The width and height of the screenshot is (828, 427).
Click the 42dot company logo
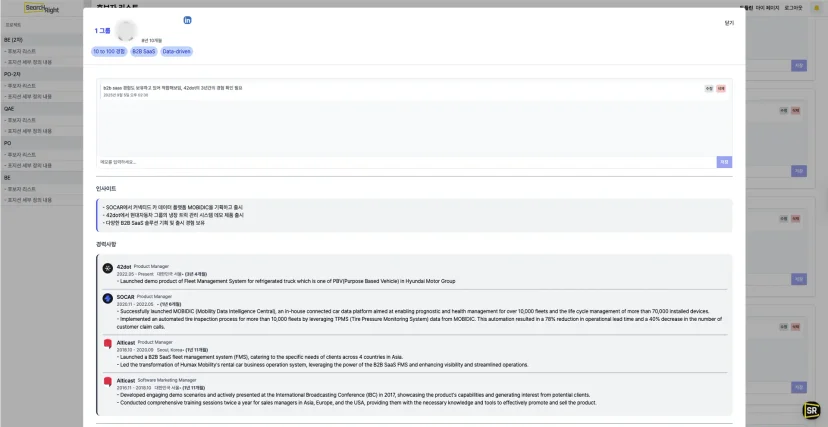[x=108, y=268]
